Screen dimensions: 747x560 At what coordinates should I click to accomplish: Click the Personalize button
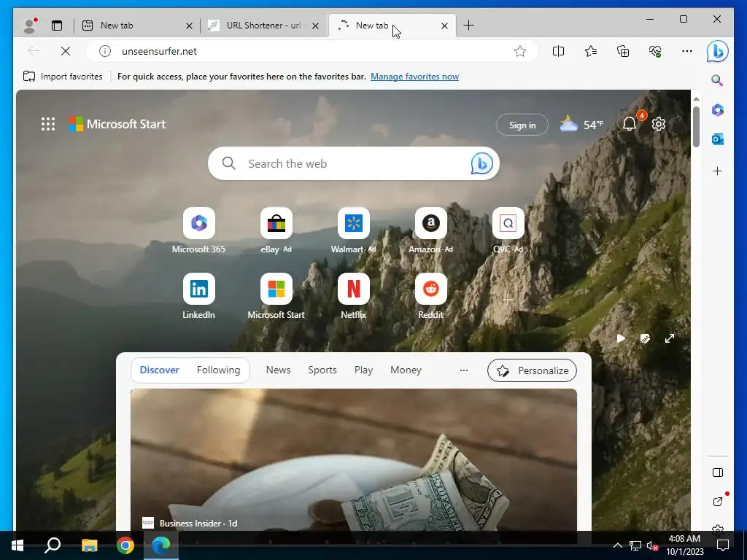pos(532,370)
